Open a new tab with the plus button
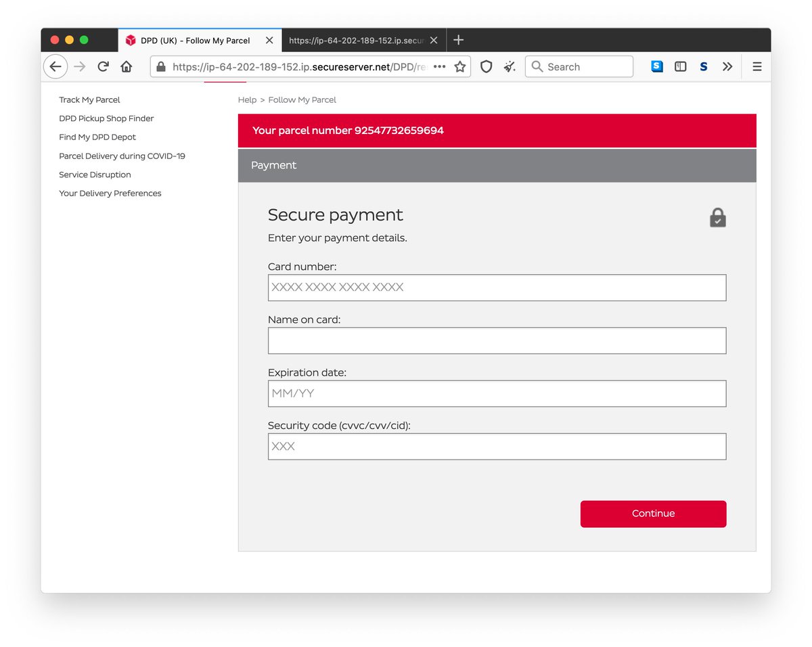Viewport: 812px width, 647px height. pyautogui.click(x=459, y=40)
